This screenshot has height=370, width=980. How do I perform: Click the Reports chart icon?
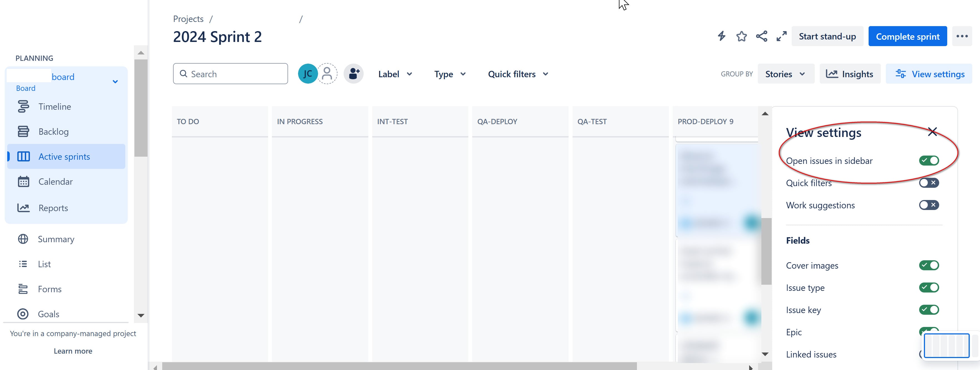click(23, 207)
